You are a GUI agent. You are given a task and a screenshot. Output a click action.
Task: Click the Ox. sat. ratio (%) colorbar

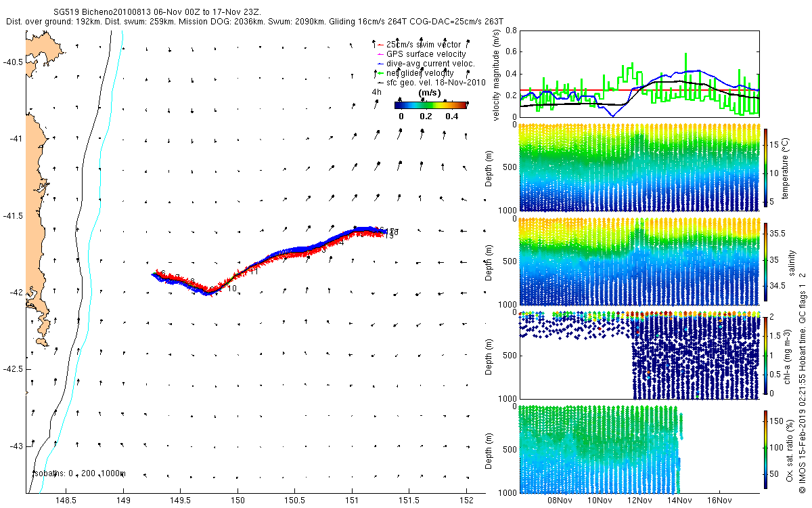coord(765,450)
